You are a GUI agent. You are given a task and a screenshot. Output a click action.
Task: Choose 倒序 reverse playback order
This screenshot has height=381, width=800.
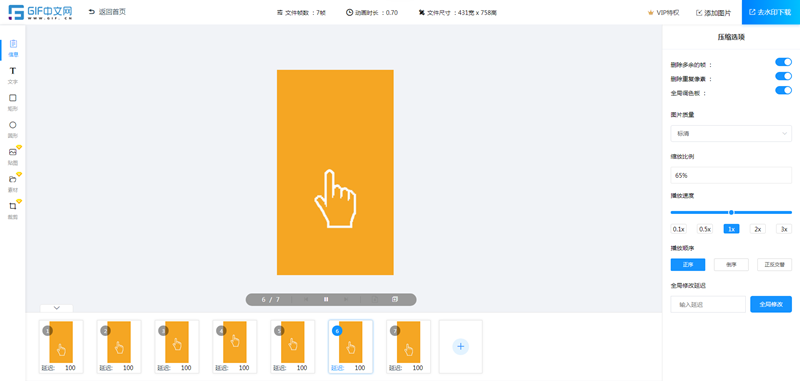[731, 265]
